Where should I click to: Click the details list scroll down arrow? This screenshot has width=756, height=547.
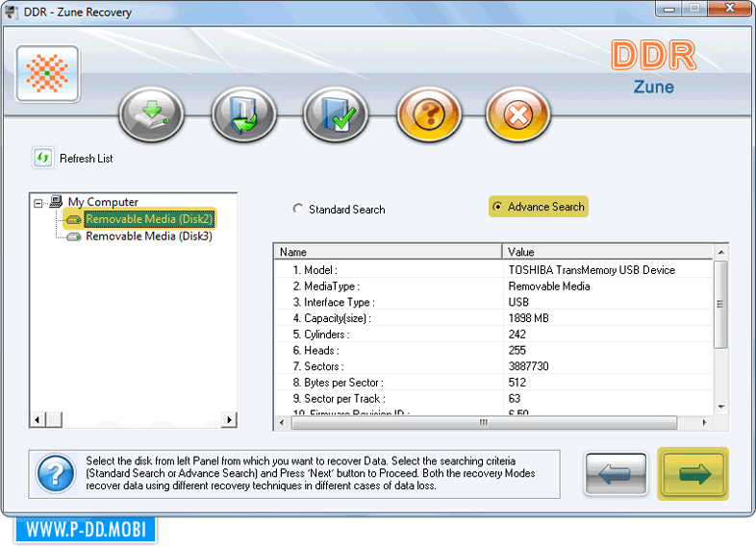[720, 408]
